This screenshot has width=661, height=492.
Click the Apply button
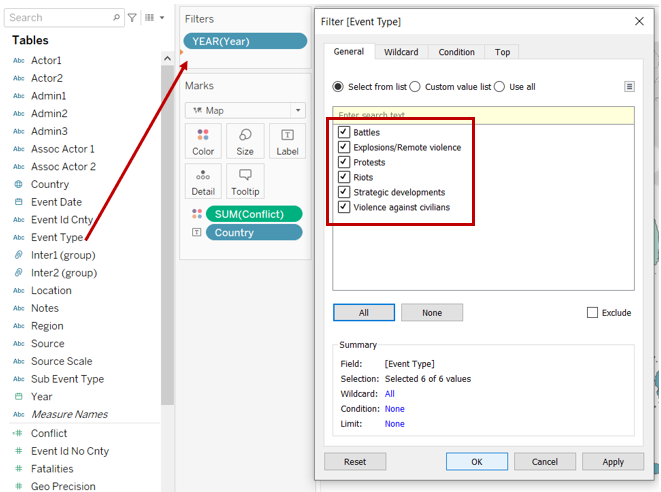(613, 462)
